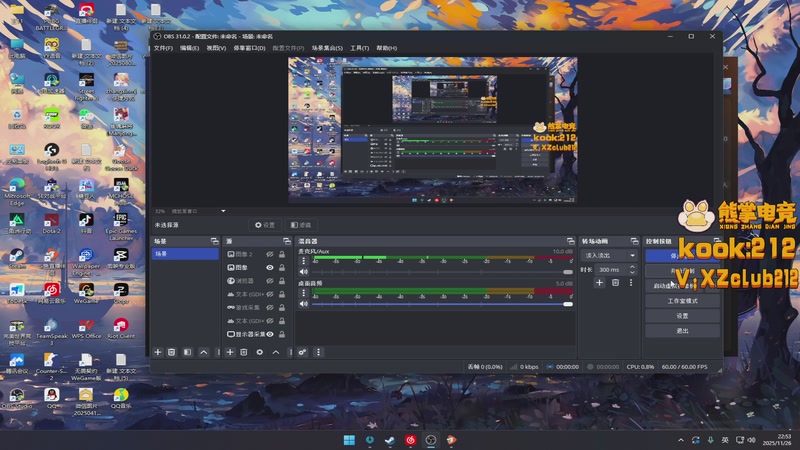Image resolution: width=800 pixels, height=450 pixels.
Task: Open the preview zoom scale dropdown
Action: pos(198,211)
